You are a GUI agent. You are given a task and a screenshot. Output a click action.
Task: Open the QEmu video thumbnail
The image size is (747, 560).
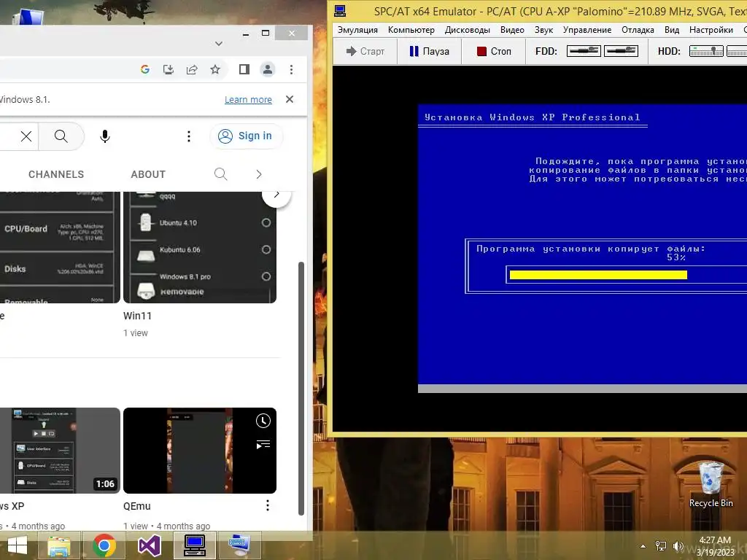tap(200, 451)
